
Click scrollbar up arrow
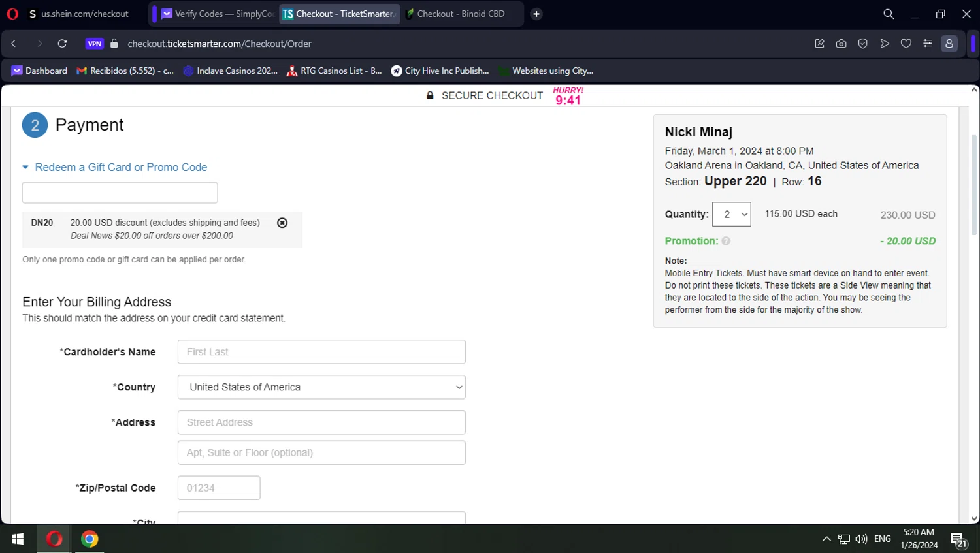click(x=974, y=90)
